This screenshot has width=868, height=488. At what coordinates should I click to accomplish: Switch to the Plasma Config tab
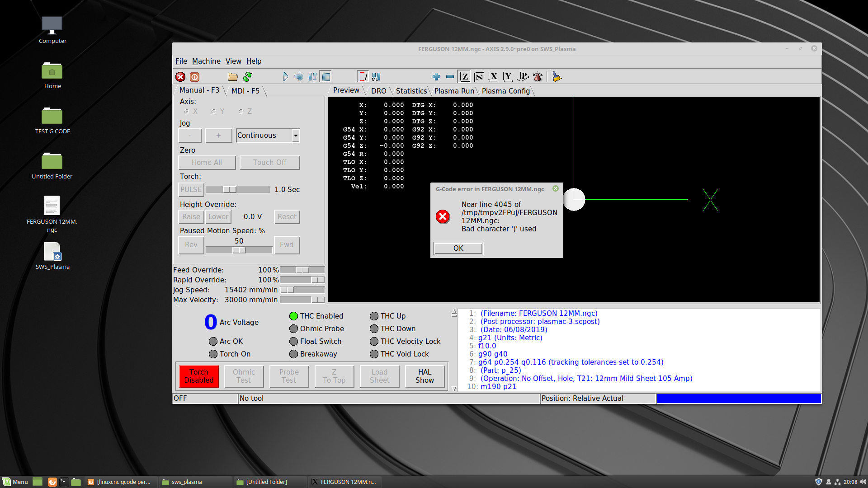pos(505,91)
